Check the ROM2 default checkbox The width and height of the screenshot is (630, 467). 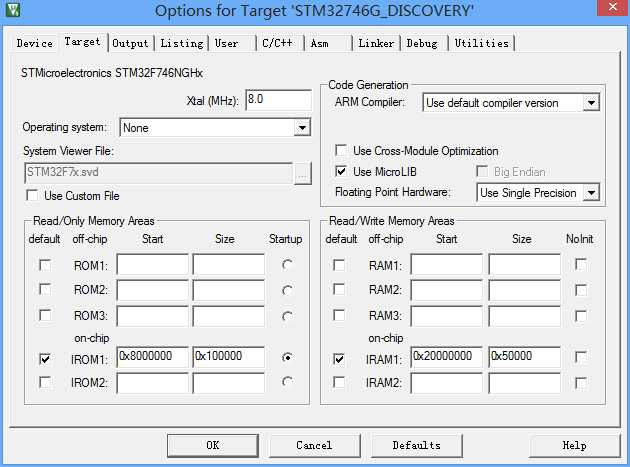(x=45, y=289)
